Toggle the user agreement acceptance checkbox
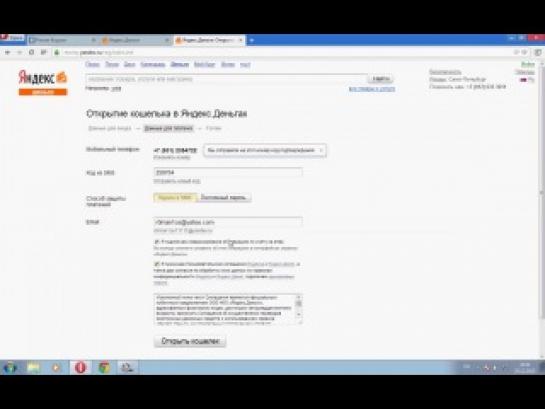 click(157, 264)
